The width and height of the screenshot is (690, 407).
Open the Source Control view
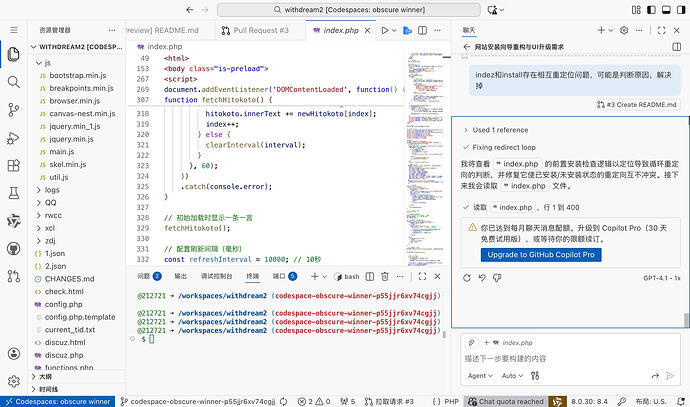(14, 110)
